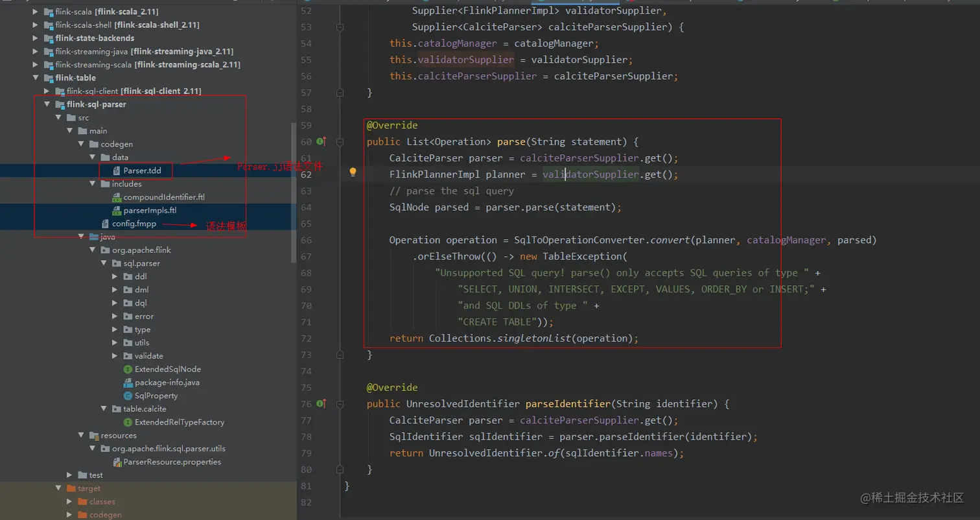The height and width of the screenshot is (520, 980).
Task: Click line number 64 in the gutter
Action: point(306,207)
